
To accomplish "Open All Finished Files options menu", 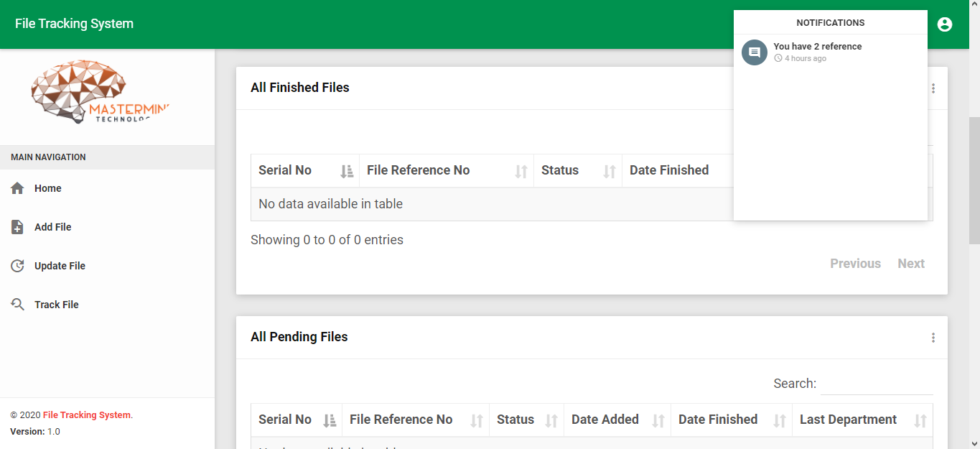I will [x=933, y=88].
